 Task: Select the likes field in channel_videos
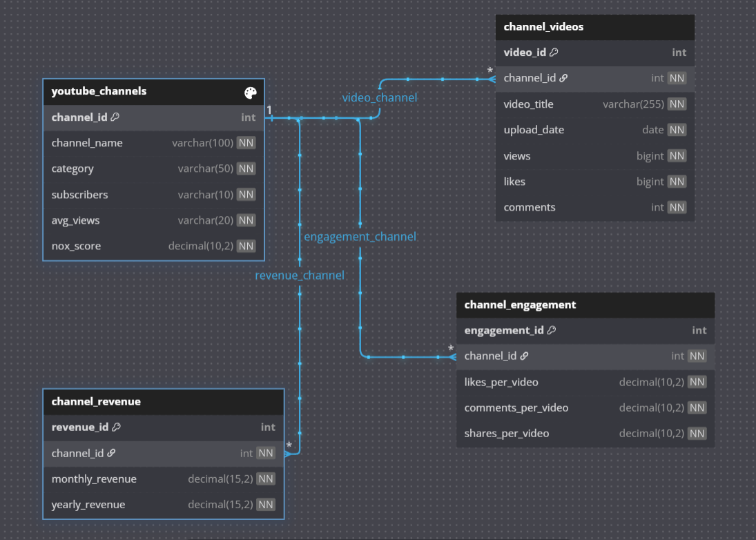tap(595, 182)
